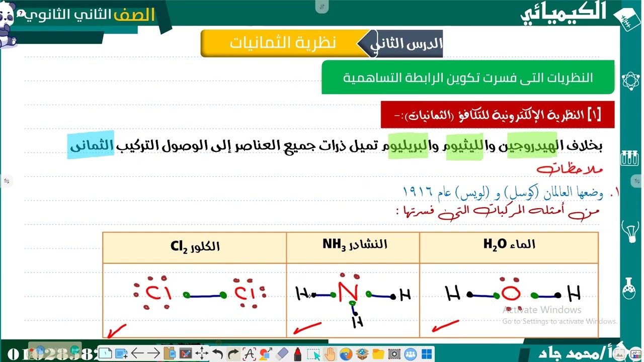The image size is (644, 362).
Task: Click the teacher name 'أ/محمد جاد'
Action: tap(576, 353)
